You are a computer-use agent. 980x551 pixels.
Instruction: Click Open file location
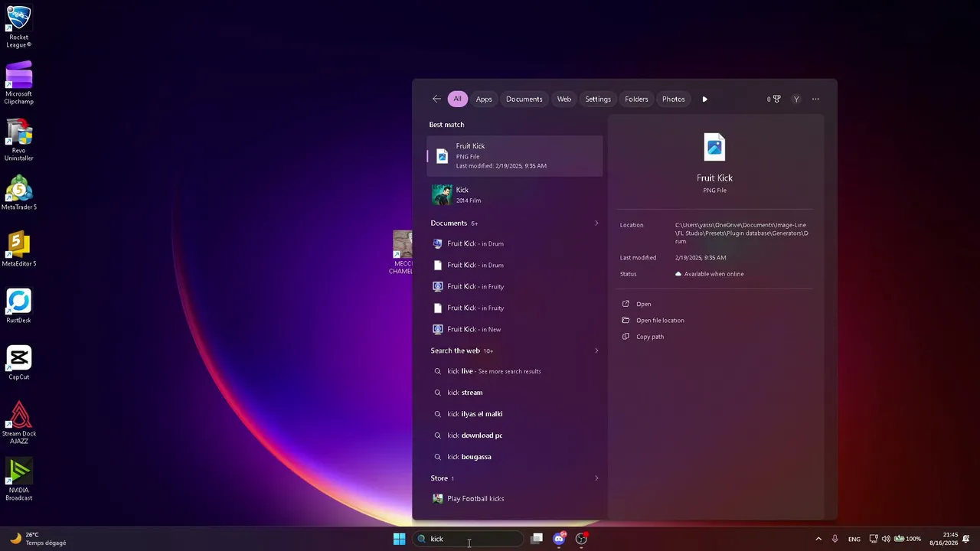pyautogui.click(x=660, y=320)
